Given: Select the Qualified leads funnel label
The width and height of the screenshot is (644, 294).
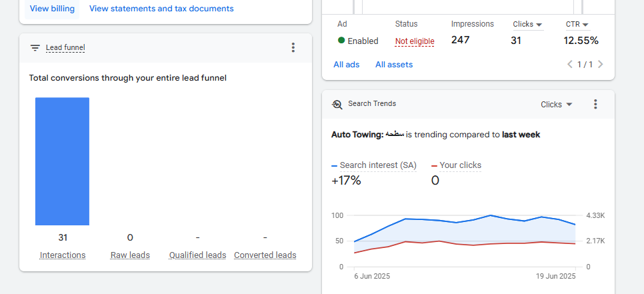Looking at the screenshot, I should [197, 255].
